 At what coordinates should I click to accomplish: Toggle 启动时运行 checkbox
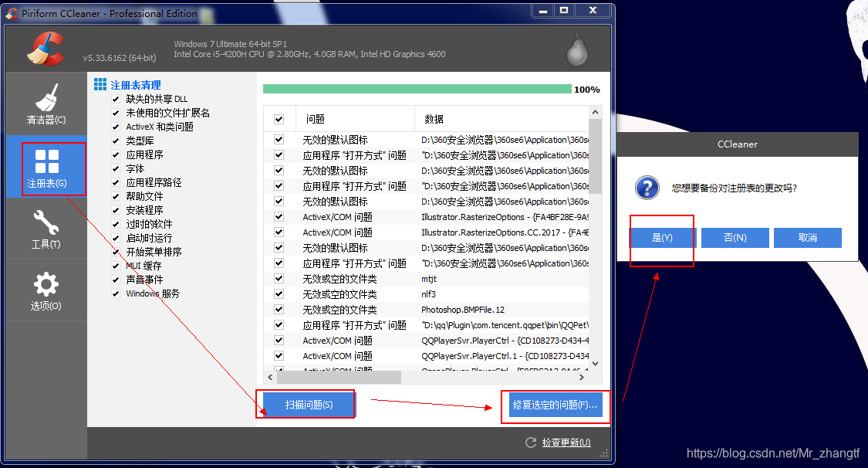click(116, 238)
